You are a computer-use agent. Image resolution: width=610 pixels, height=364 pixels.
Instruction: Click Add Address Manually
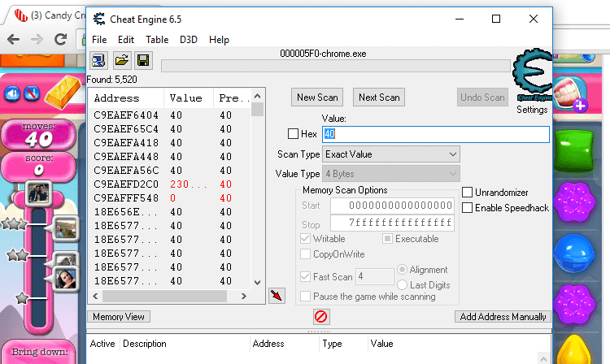(503, 317)
